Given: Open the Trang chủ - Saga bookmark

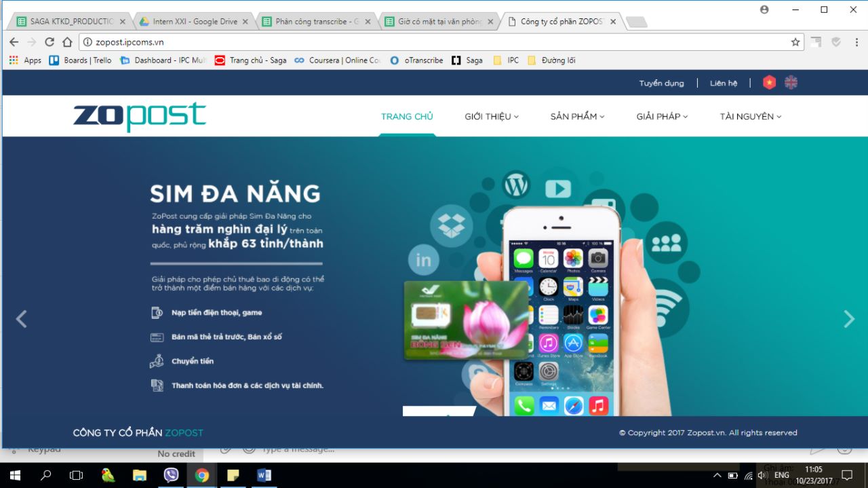Looking at the screenshot, I should pos(250,60).
